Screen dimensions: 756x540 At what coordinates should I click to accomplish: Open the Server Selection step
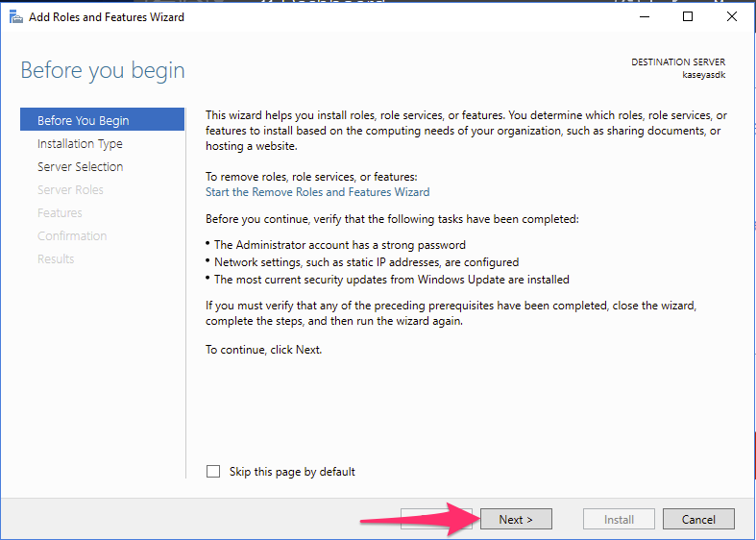81,167
